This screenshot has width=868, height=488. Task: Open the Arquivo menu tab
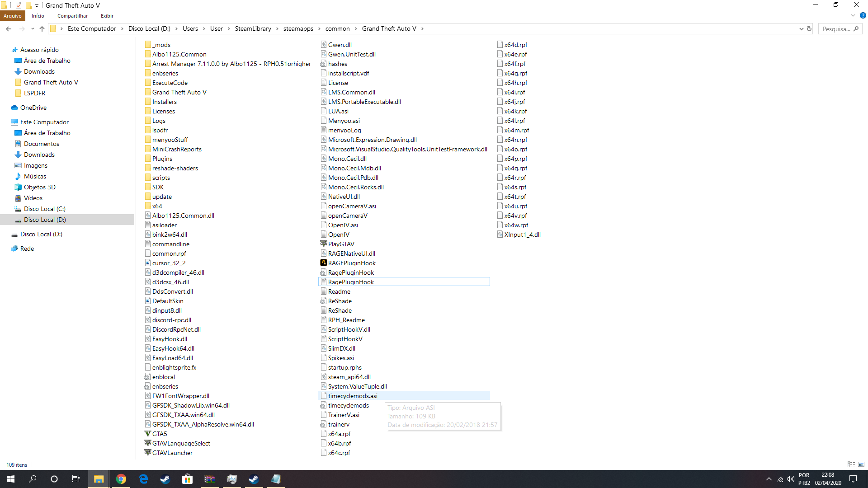(13, 16)
